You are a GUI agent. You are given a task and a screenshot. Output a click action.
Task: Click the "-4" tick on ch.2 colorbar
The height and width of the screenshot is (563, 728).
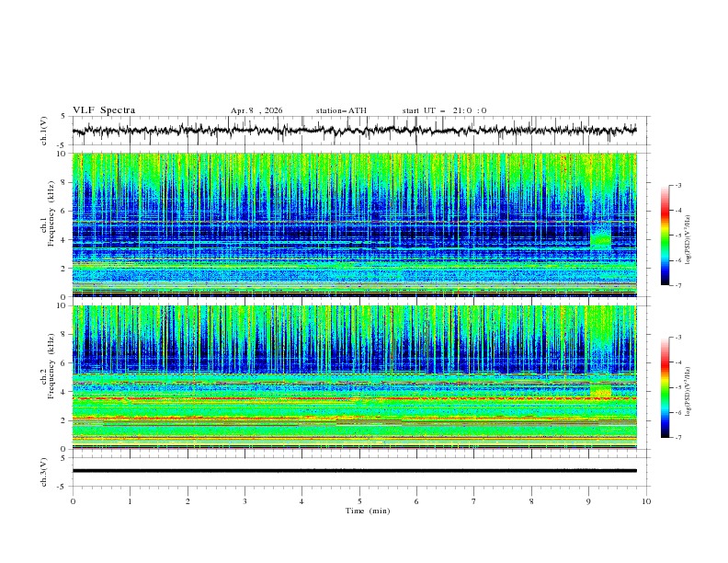coord(677,362)
